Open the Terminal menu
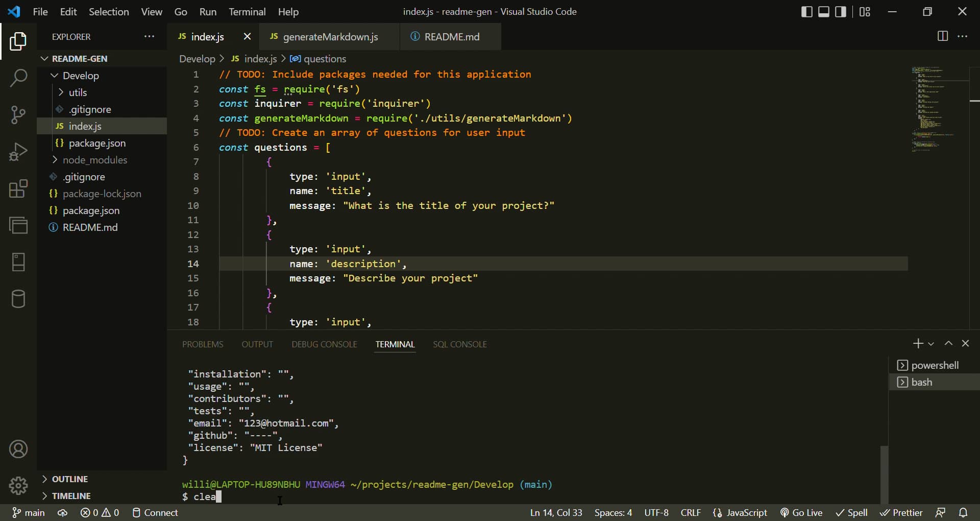 point(248,11)
